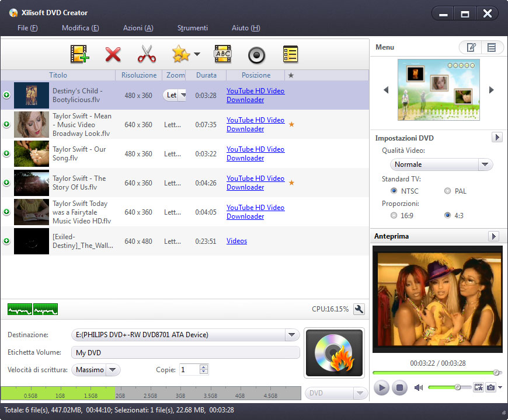
Task: Open Let zoom dropdown for Destiny's Child
Action: pos(183,95)
